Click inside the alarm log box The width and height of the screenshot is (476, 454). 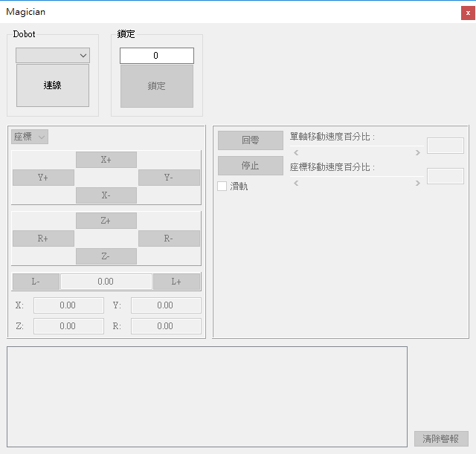click(x=207, y=397)
